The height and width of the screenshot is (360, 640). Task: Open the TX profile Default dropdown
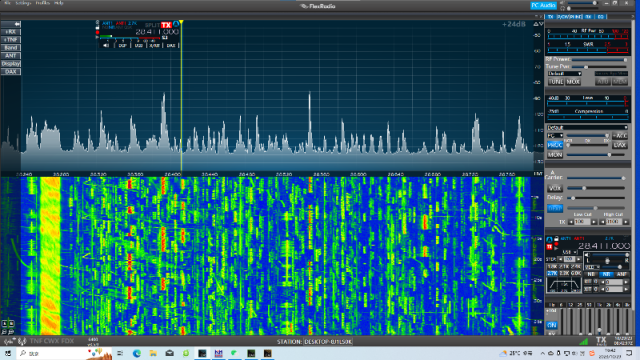click(564, 73)
